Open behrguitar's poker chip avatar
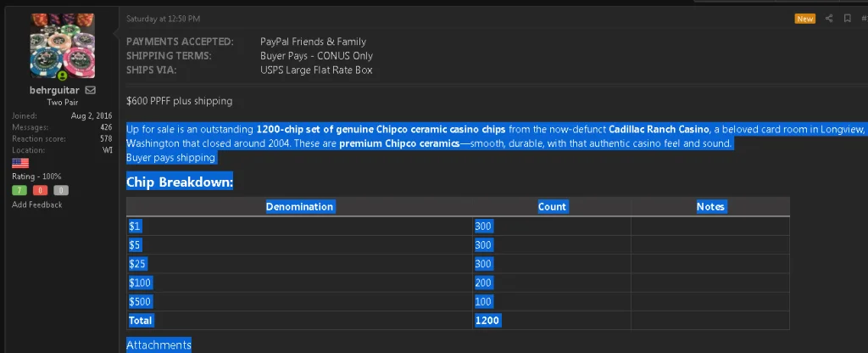Image resolution: width=868 pixels, height=353 pixels. coord(63,46)
